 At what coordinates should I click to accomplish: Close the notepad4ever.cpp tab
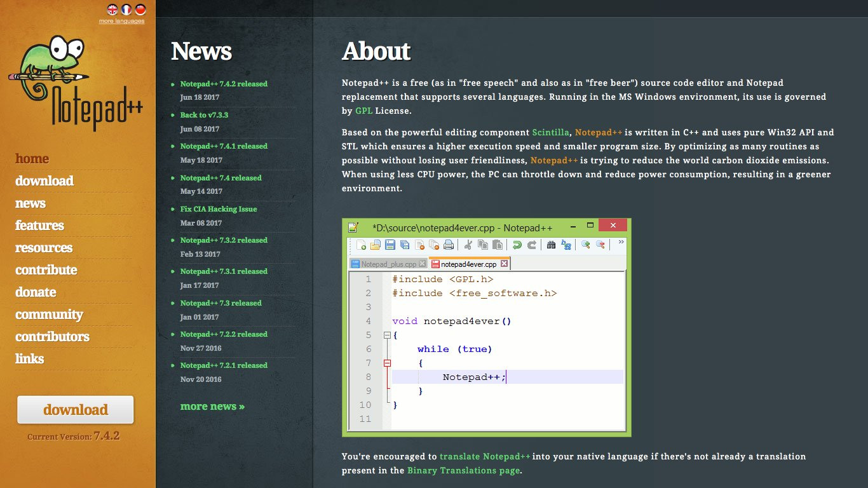(504, 263)
